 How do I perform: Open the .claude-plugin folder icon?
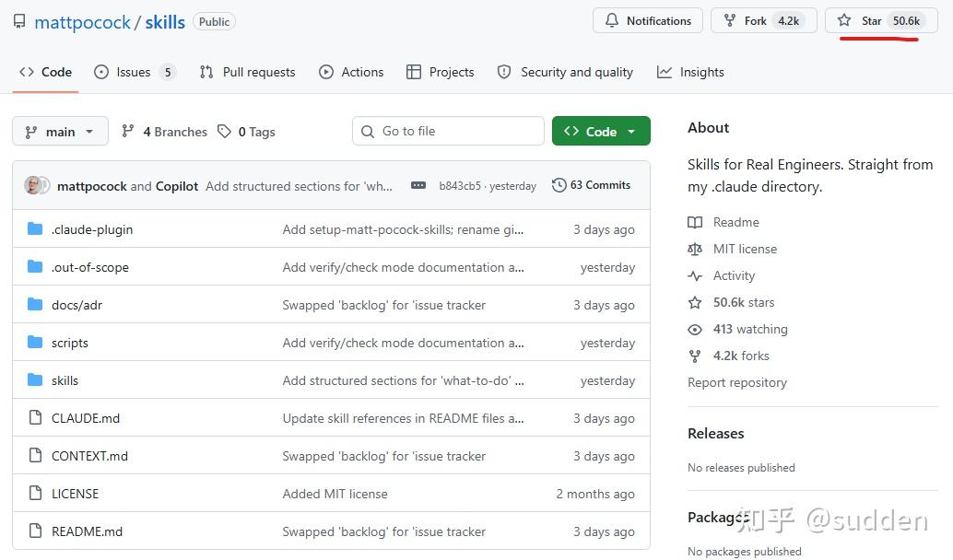coord(35,229)
